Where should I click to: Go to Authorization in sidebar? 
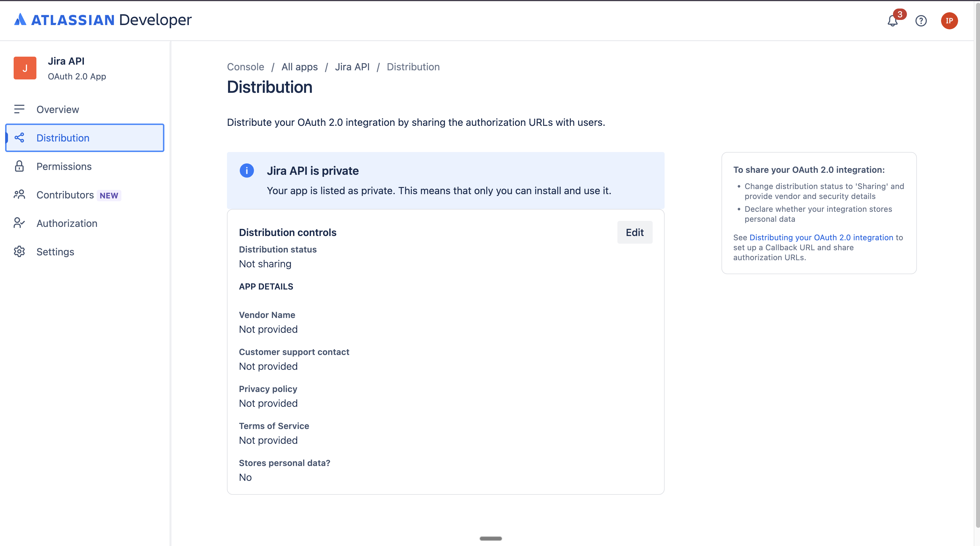(67, 223)
